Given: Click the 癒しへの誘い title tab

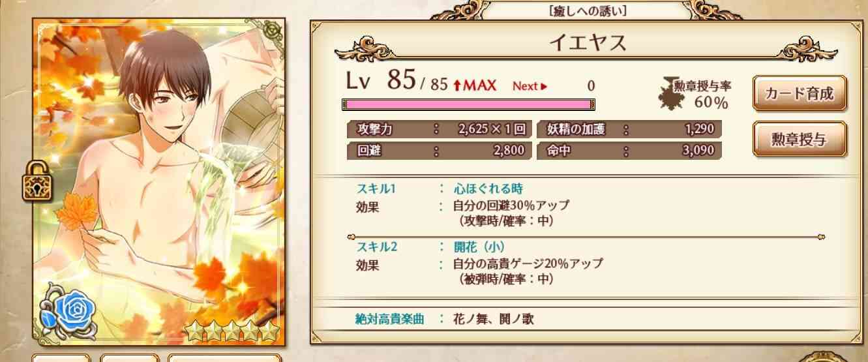Looking at the screenshot, I should pyautogui.click(x=590, y=11).
